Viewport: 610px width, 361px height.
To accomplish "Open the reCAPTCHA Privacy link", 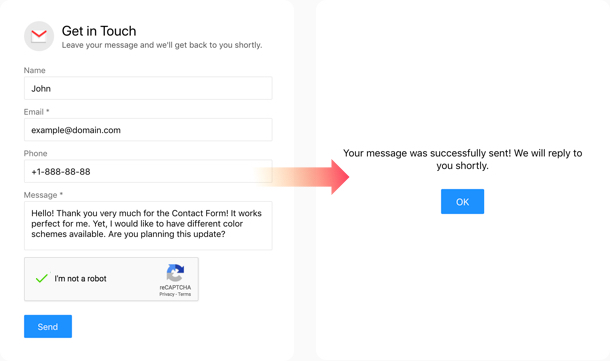I will tap(167, 294).
